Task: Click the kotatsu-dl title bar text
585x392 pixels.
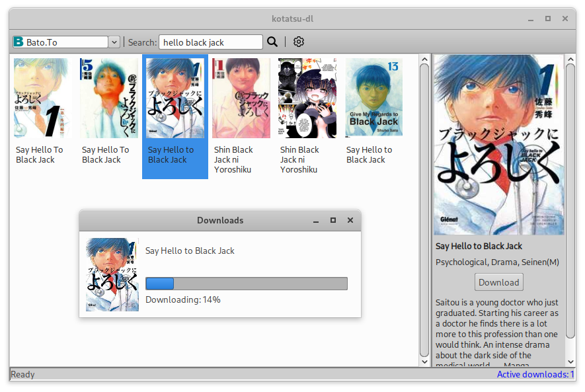Action: tap(292, 19)
